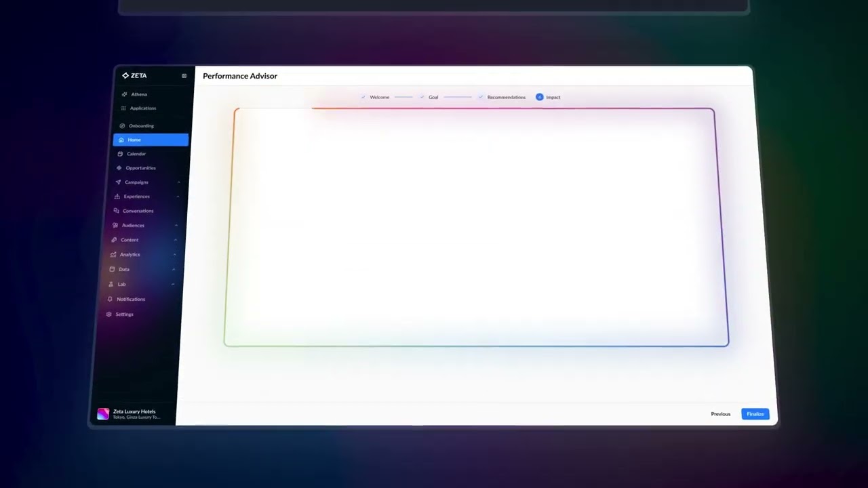The width and height of the screenshot is (868, 488).
Task: Click the Zeta Luxury Hotels account avatar
Action: click(103, 414)
